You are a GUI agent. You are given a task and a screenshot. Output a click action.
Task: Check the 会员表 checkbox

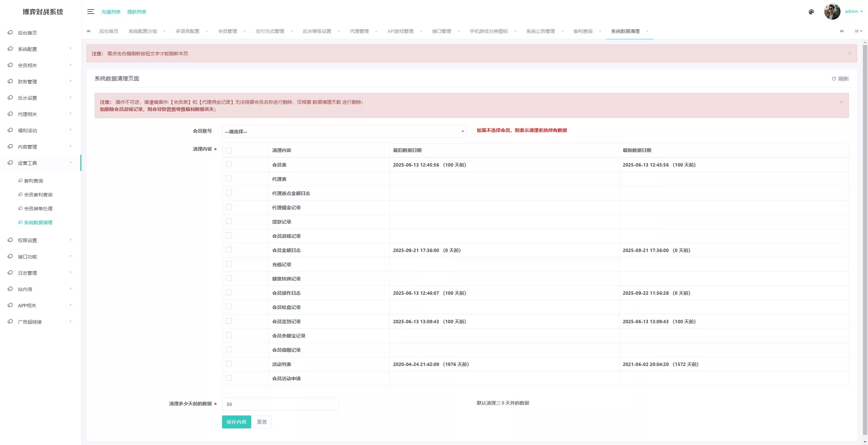230,165
